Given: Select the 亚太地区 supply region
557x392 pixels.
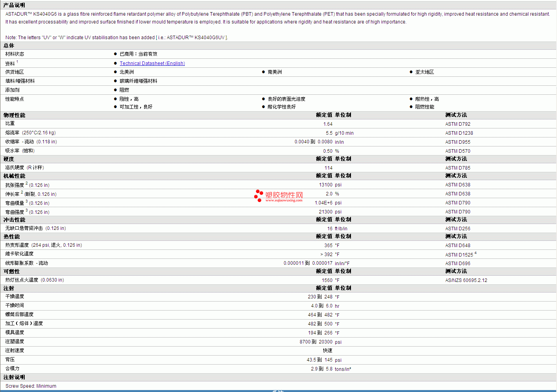Looking at the screenshot, I should pyautogui.click(x=425, y=72).
